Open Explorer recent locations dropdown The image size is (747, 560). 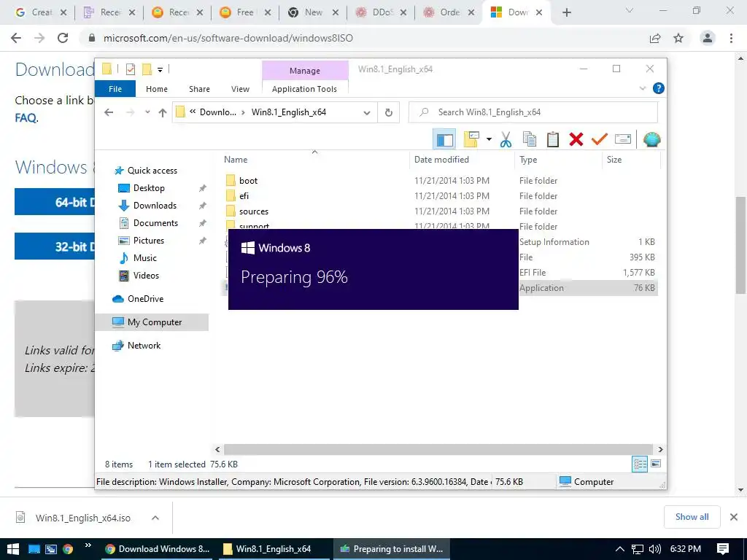[x=147, y=112]
